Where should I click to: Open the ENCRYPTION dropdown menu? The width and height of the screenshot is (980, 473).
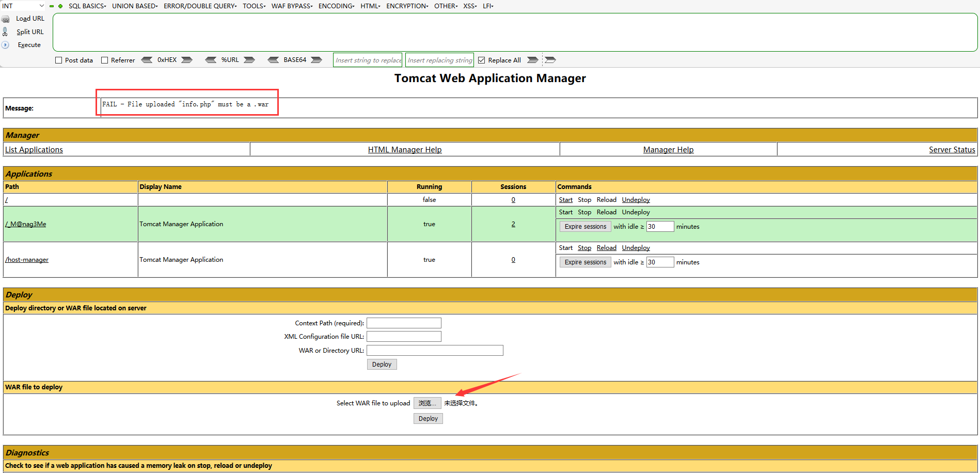407,6
